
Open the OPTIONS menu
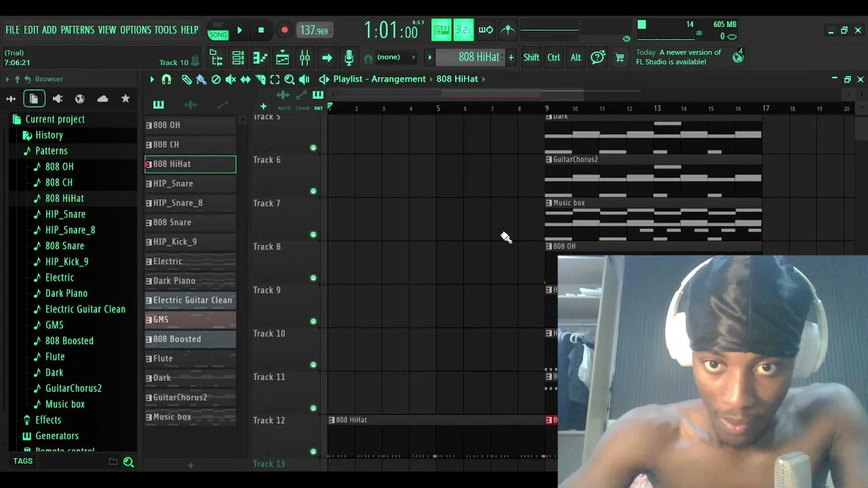136,30
